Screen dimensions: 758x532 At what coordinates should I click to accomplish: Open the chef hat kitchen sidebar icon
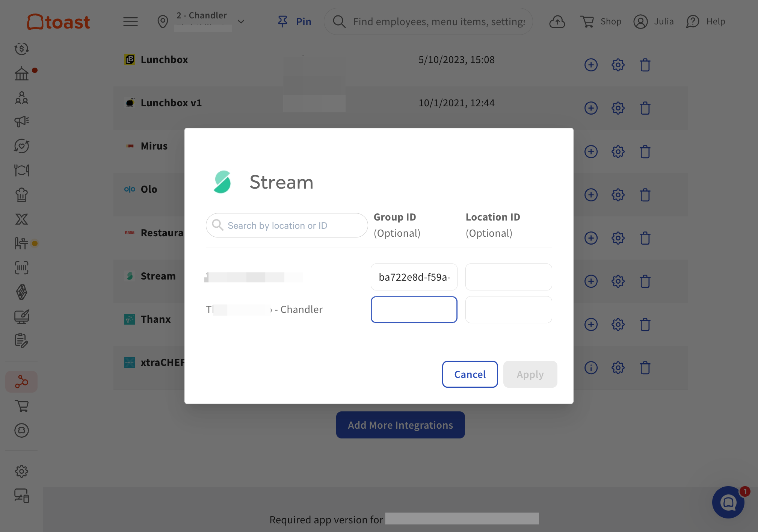point(22,195)
